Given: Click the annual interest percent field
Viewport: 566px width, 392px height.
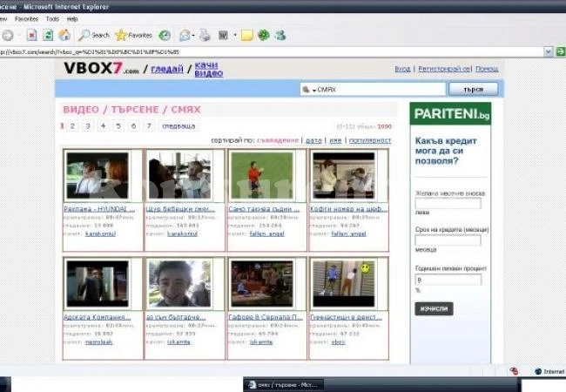Looking at the screenshot, I should pyautogui.click(x=448, y=280).
